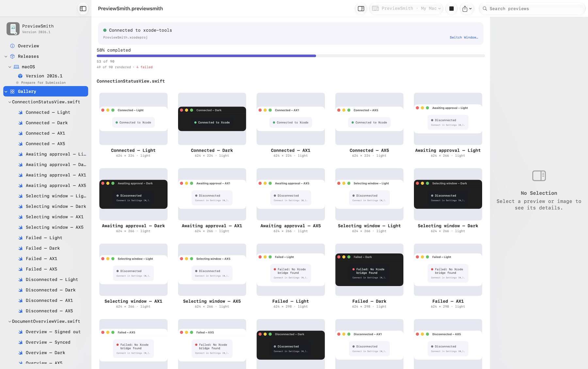The width and height of the screenshot is (588, 369).
Task: Collapse ConnectionStatusView.swift in sidebar
Action: pyautogui.click(x=10, y=102)
